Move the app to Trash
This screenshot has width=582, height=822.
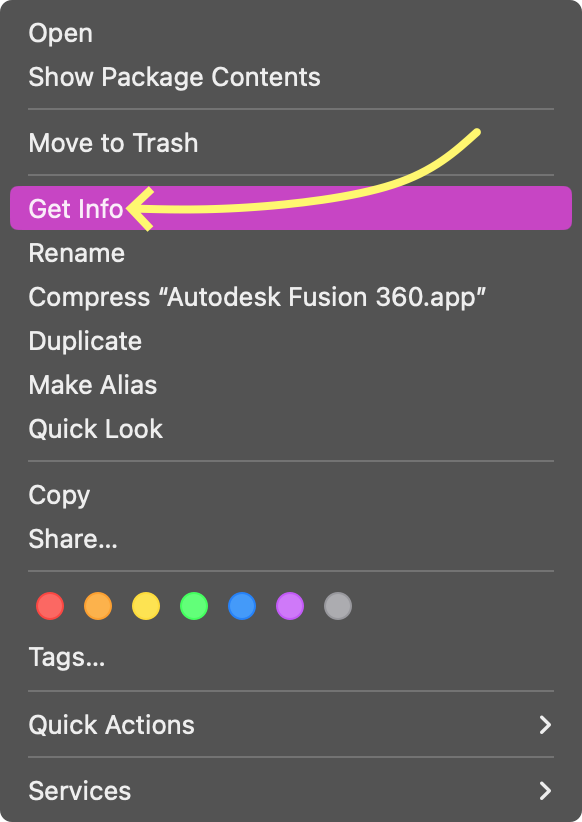point(113,143)
